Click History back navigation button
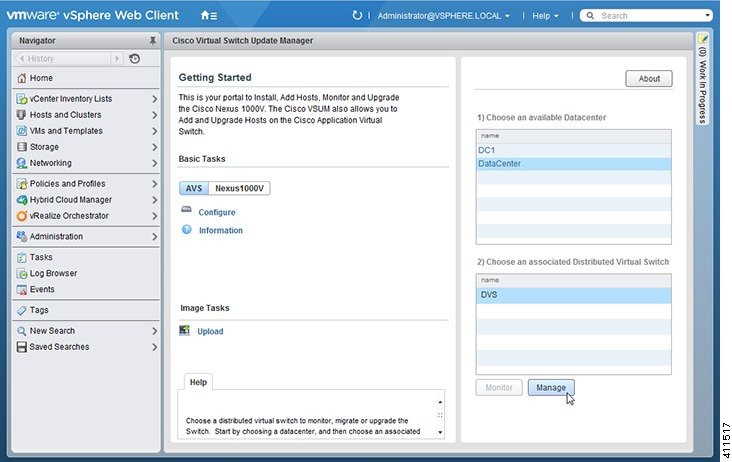Viewport: 732px width, 462px height. (62, 58)
